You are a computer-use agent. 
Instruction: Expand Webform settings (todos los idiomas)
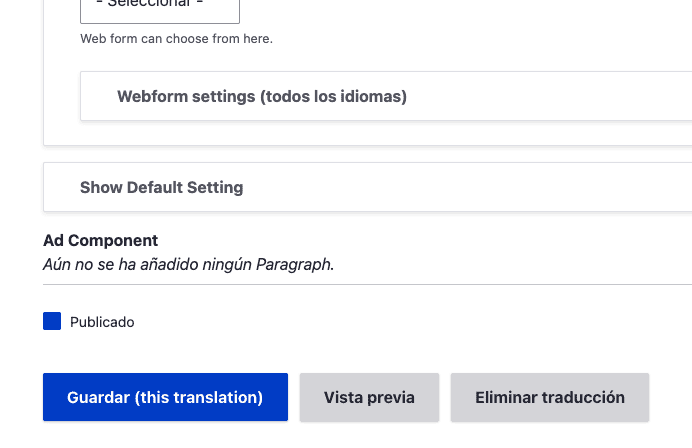(x=261, y=97)
